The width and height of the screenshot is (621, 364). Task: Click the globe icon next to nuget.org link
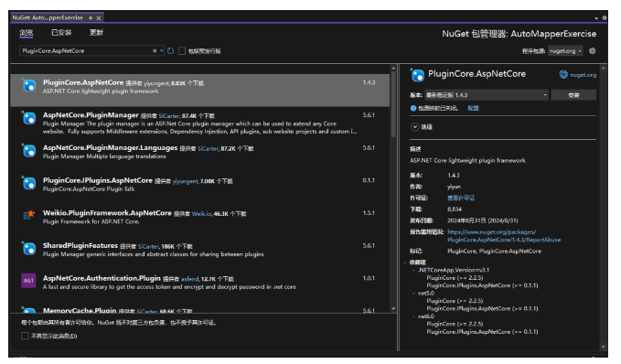click(x=563, y=74)
